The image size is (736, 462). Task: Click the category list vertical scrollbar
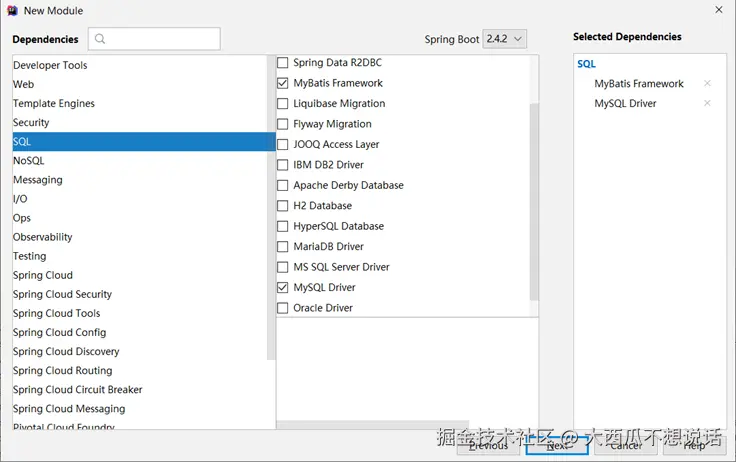[271, 208]
